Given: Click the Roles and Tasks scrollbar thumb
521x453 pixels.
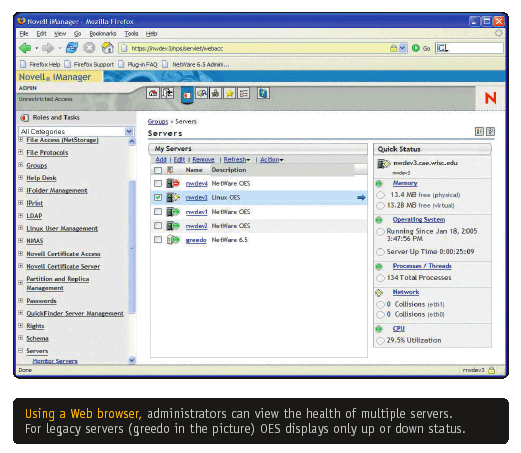Looking at the screenshot, I should click(132, 247).
